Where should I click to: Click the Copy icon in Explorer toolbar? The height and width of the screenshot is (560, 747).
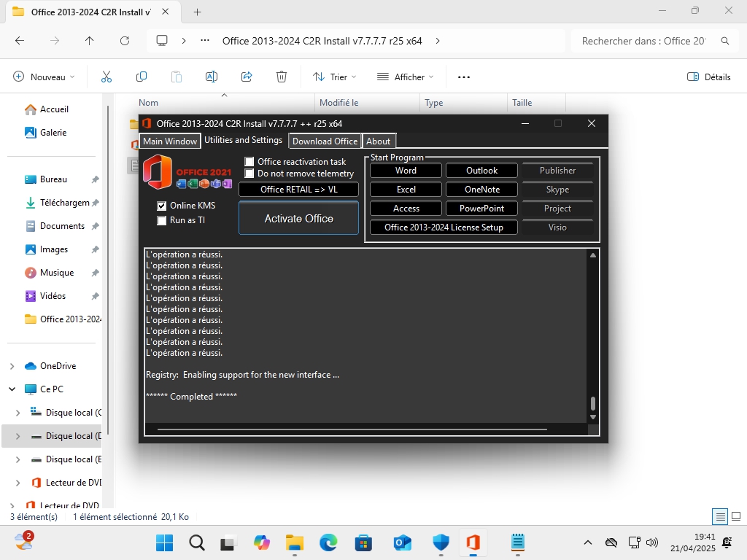[142, 77]
